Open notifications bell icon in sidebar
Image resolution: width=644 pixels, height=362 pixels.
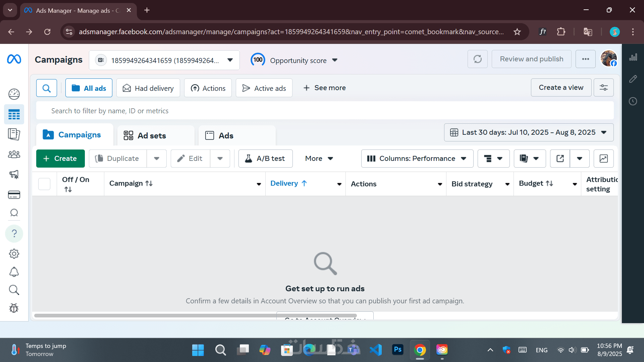[14, 272]
